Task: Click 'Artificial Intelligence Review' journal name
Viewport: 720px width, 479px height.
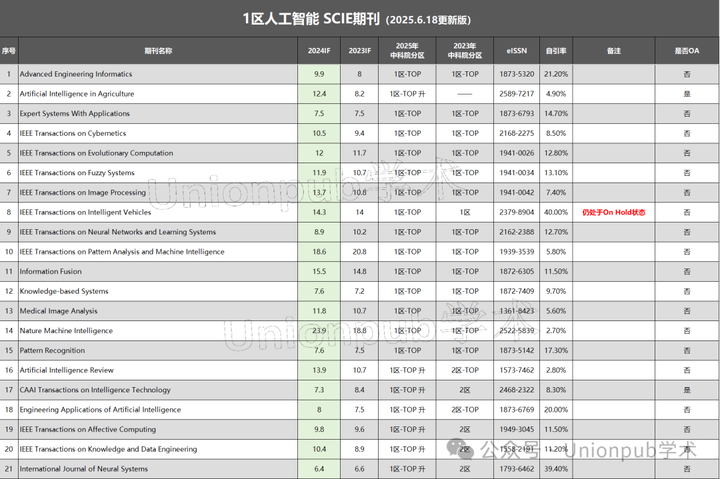Action: (67, 370)
